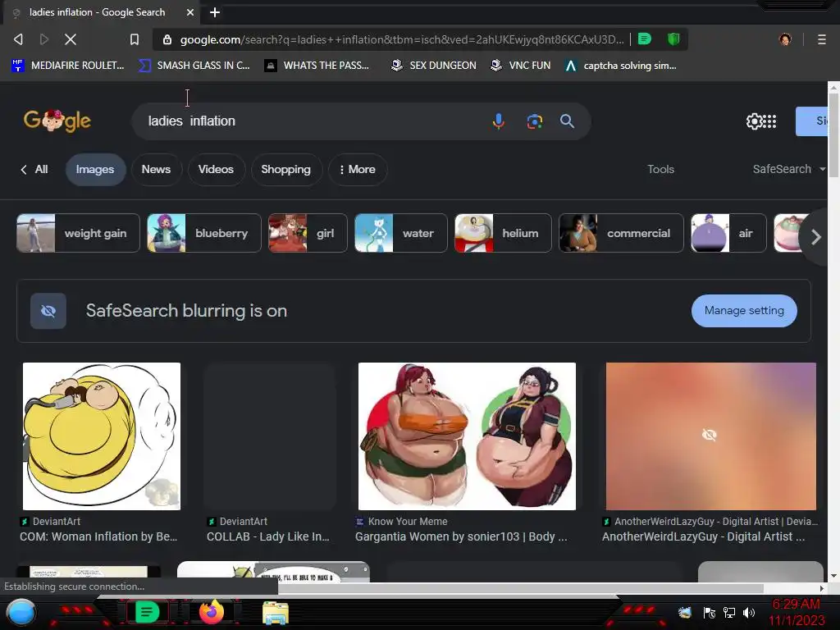The width and height of the screenshot is (840, 630).
Task: Click the Google logo
Action: click(x=57, y=121)
